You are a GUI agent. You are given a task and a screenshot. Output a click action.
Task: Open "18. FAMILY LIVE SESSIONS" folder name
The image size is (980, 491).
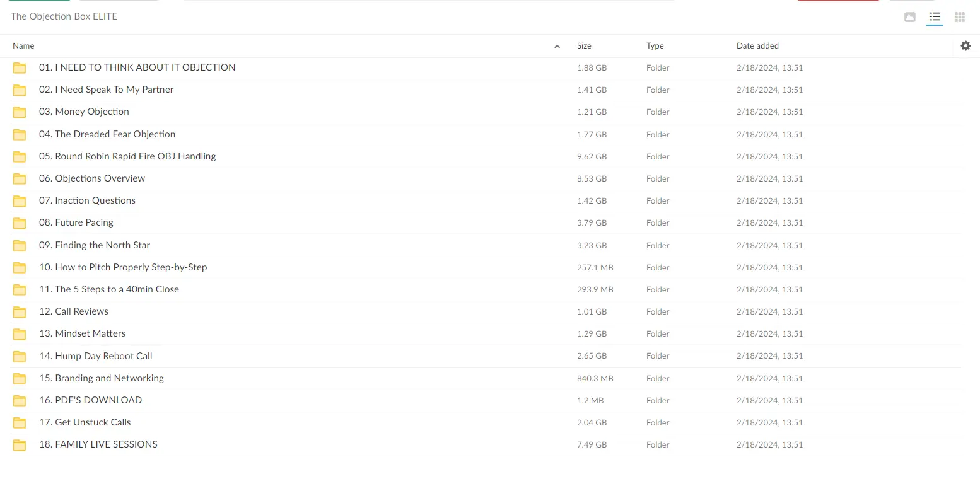tap(98, 444)
